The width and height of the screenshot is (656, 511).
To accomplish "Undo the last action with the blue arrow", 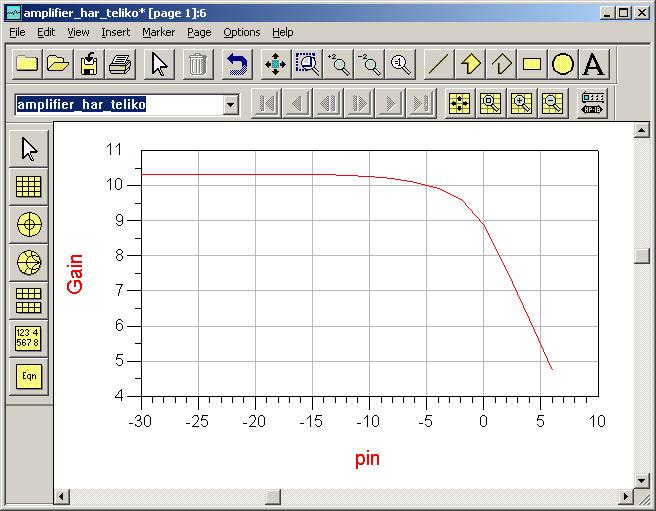I will (237, 64).
